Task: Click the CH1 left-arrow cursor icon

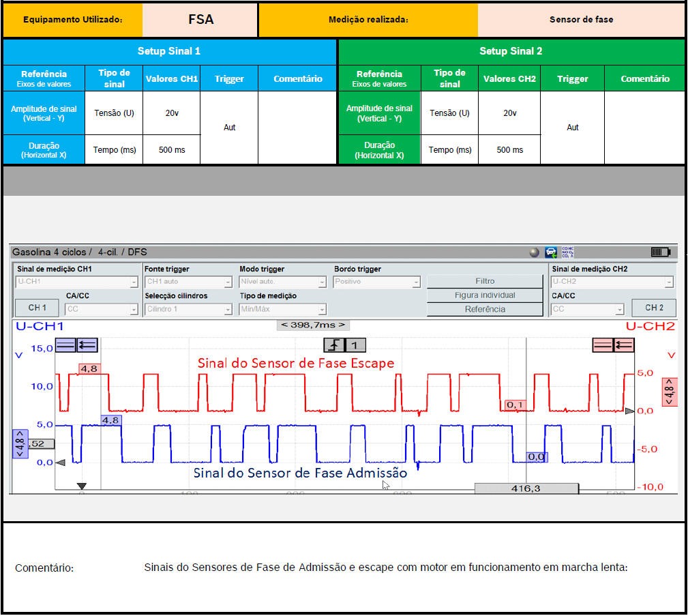Action: pyautogui.click(x=87, y=344)
